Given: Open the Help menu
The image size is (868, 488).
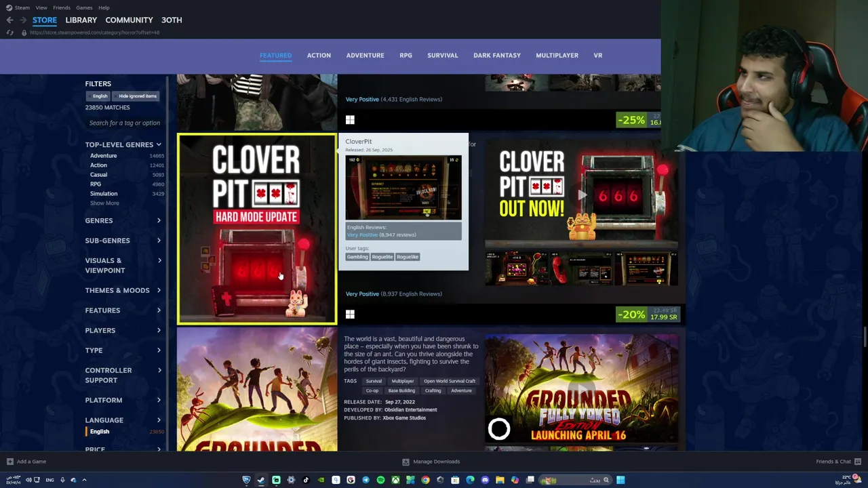Looking at the screenshot, I should point(104,7).
